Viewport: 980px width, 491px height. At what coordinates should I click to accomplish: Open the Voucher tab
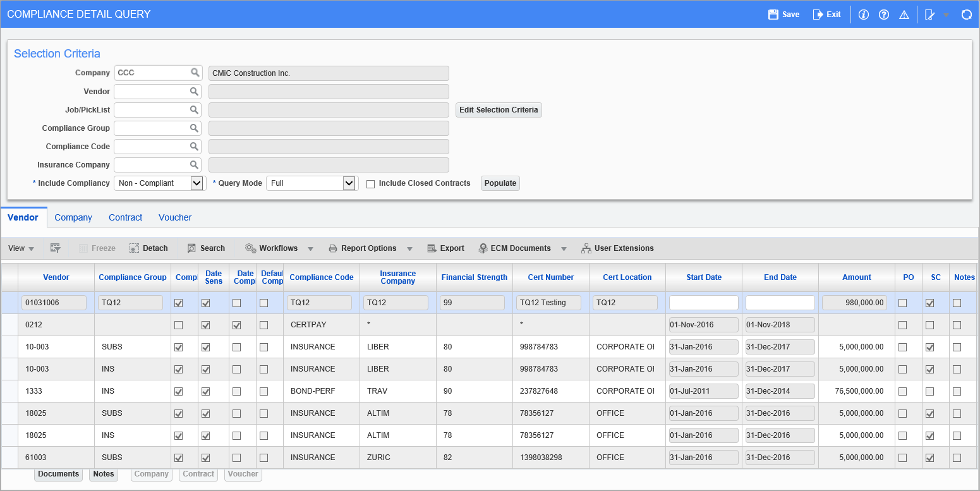pos(175,217)
